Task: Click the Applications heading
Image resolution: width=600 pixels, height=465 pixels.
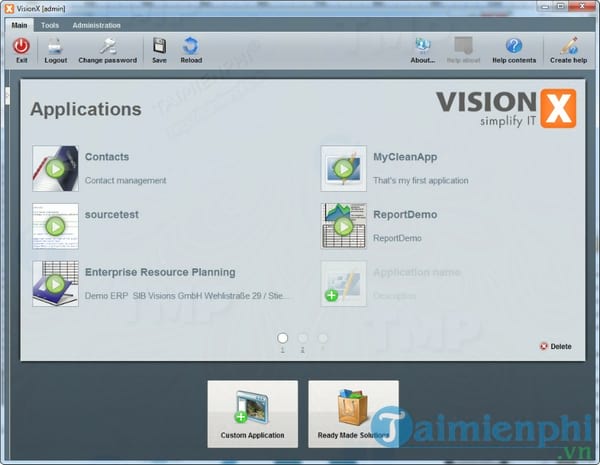Action: click(86, 109)
